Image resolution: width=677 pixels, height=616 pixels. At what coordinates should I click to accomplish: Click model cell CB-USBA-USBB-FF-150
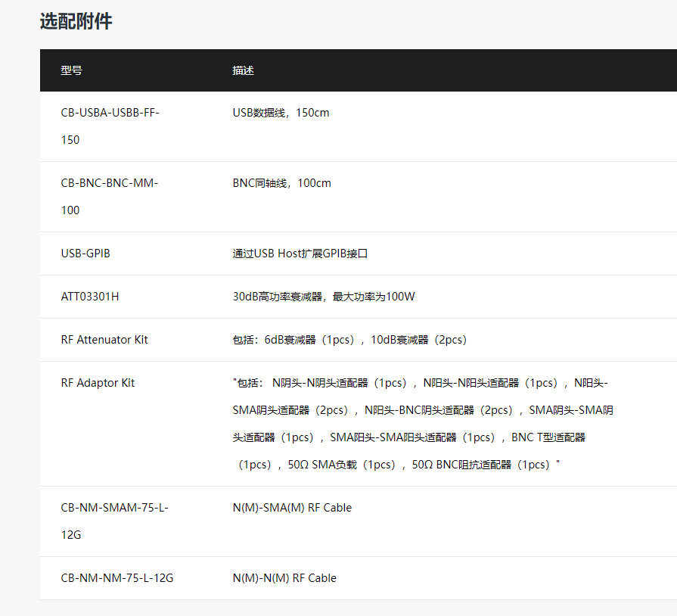[x=110, y=126]
